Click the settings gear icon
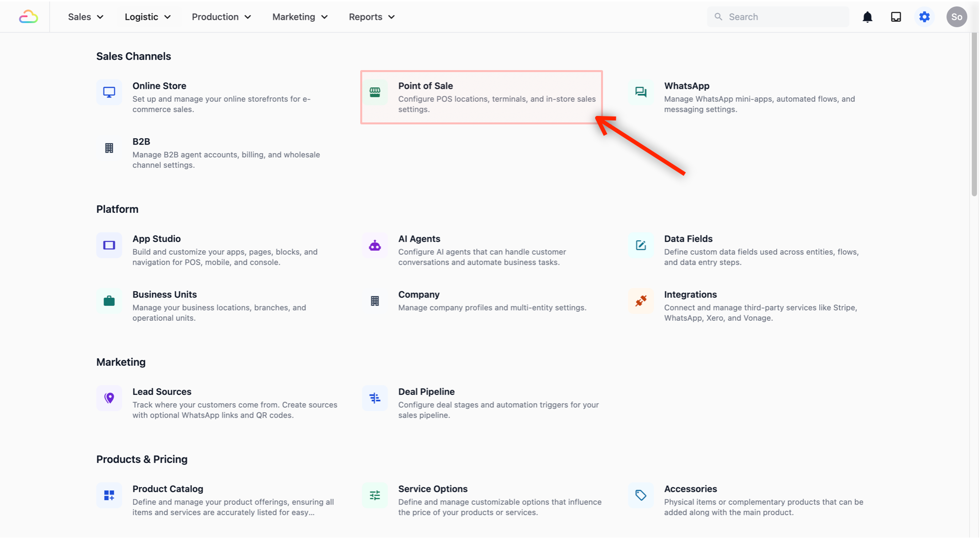The height and width of the screenshot is (538, 980). (924, 17)
